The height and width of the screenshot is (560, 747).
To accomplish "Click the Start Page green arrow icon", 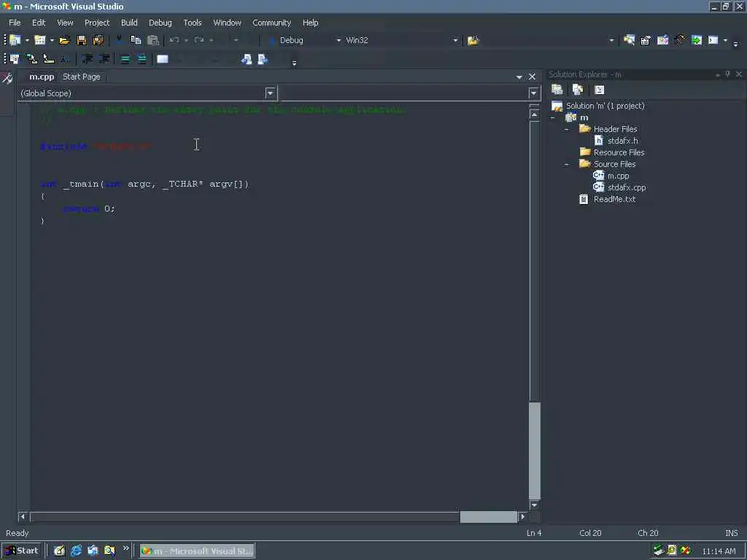I will 697,41.
